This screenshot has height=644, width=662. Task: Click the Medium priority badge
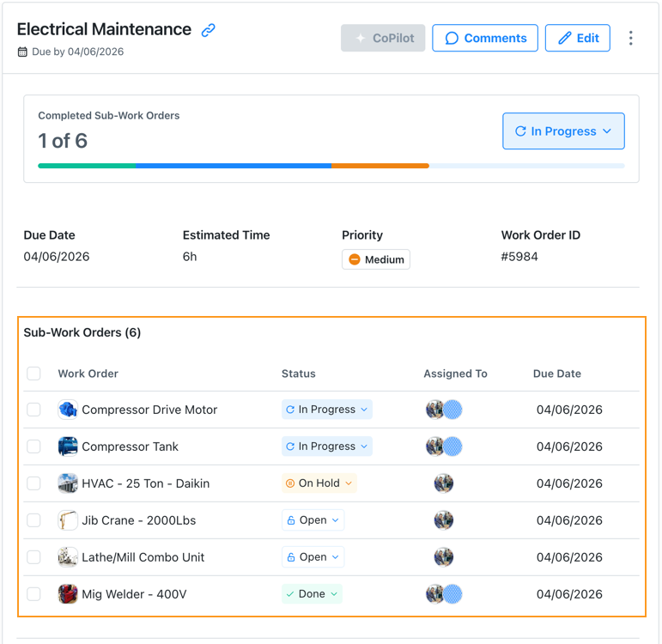pos(375,259)
